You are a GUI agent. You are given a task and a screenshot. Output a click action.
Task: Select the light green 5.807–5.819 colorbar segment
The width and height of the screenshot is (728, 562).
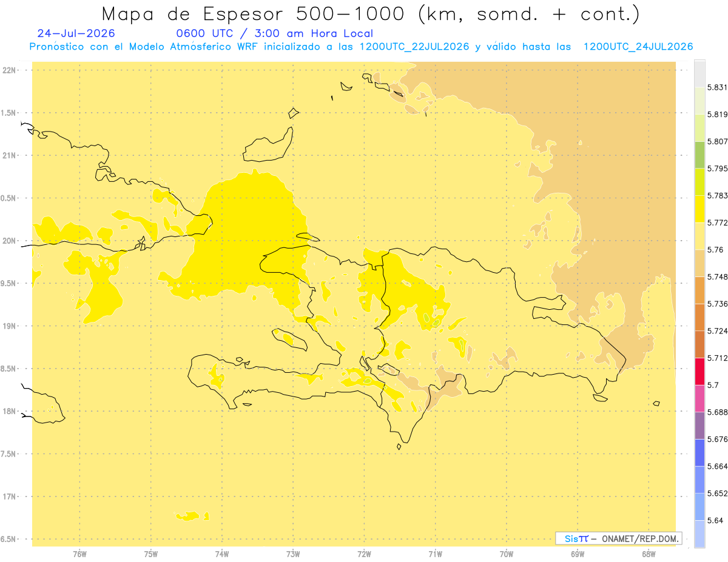[x=699, y=128]
